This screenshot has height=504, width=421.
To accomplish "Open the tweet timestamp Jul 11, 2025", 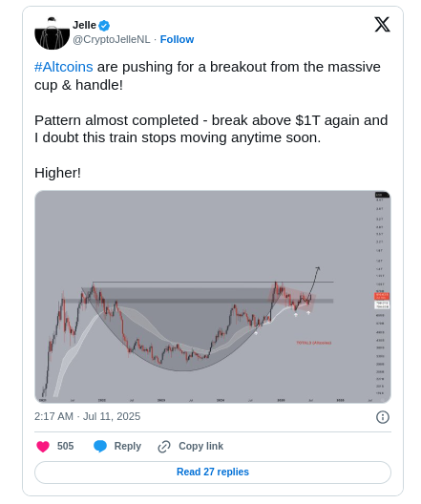I will coord(88,416).
